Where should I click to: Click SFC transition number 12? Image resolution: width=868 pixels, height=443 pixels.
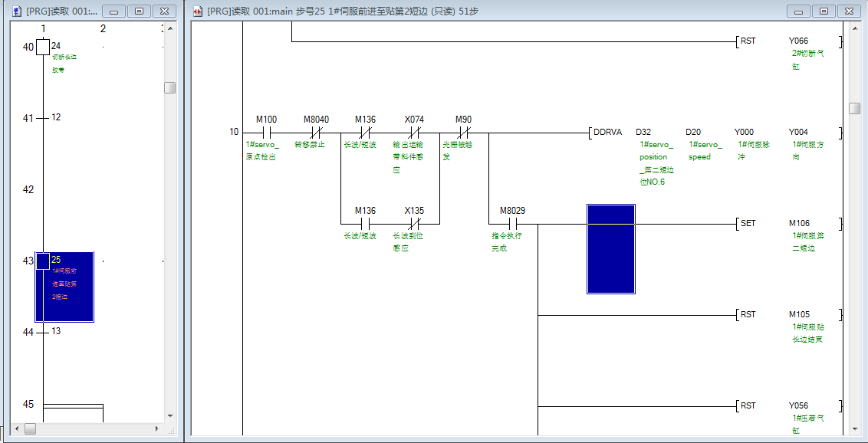click(x=44, y=118)
